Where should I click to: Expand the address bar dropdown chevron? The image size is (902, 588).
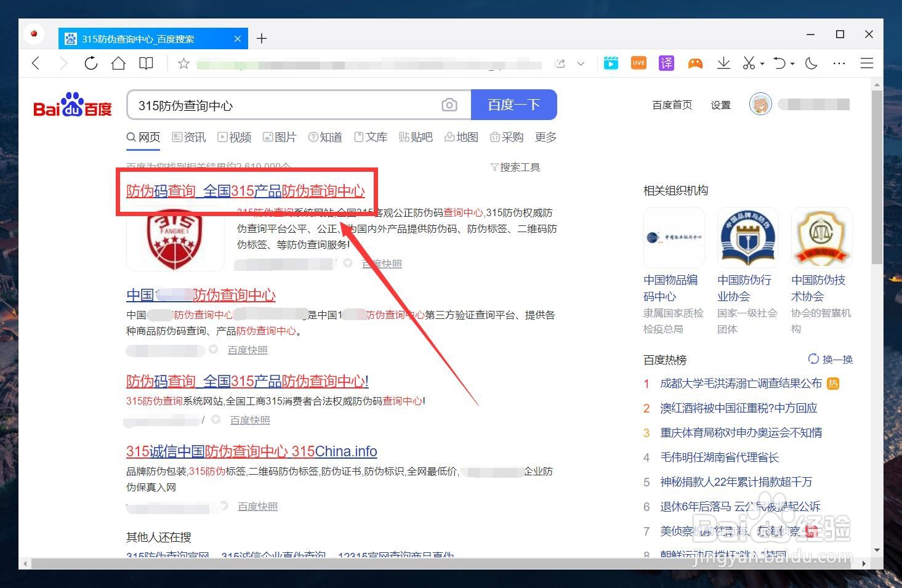[581, 63]
